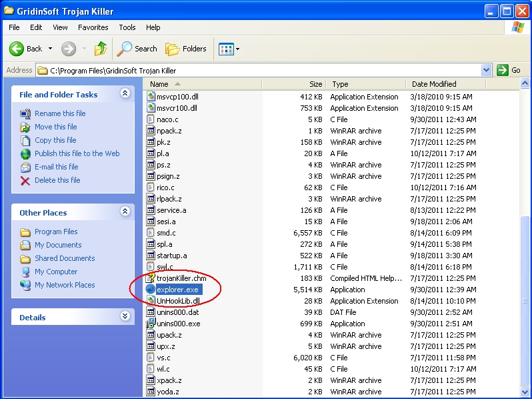Sort by the Name column header
Screen dimensions: 532x399
(x=203, y=84)
